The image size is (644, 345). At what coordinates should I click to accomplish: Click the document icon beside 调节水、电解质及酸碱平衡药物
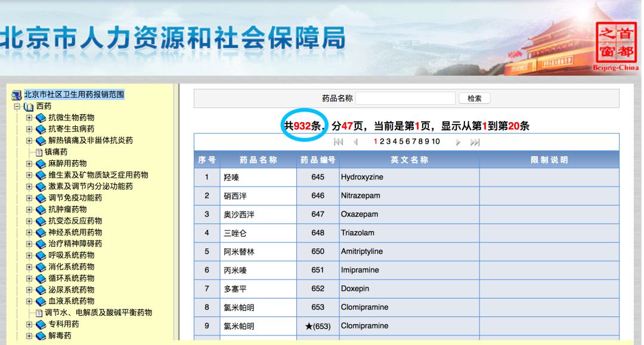pyautogui.click(x=39, y=313)
